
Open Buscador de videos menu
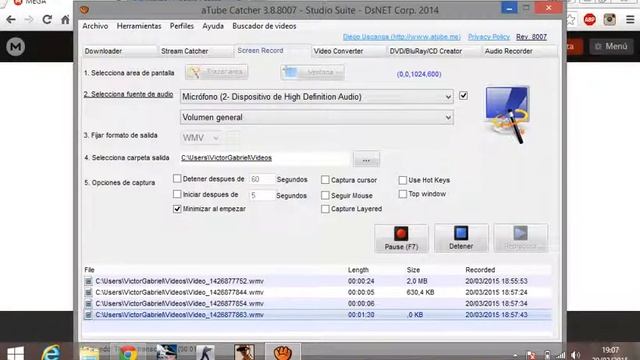(x=264, y=26)
